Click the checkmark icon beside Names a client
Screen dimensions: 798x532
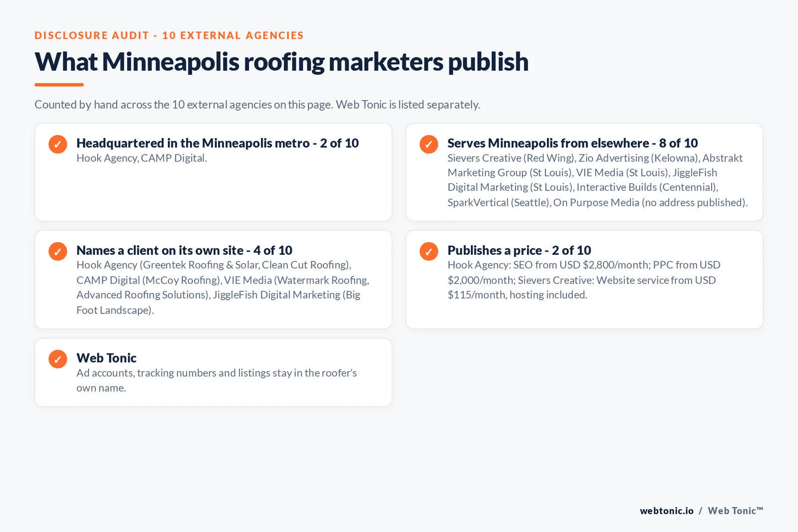(58, 251)
